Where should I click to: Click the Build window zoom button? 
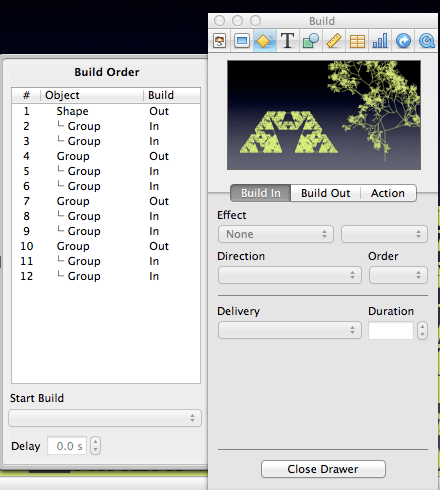click(255, 21)
